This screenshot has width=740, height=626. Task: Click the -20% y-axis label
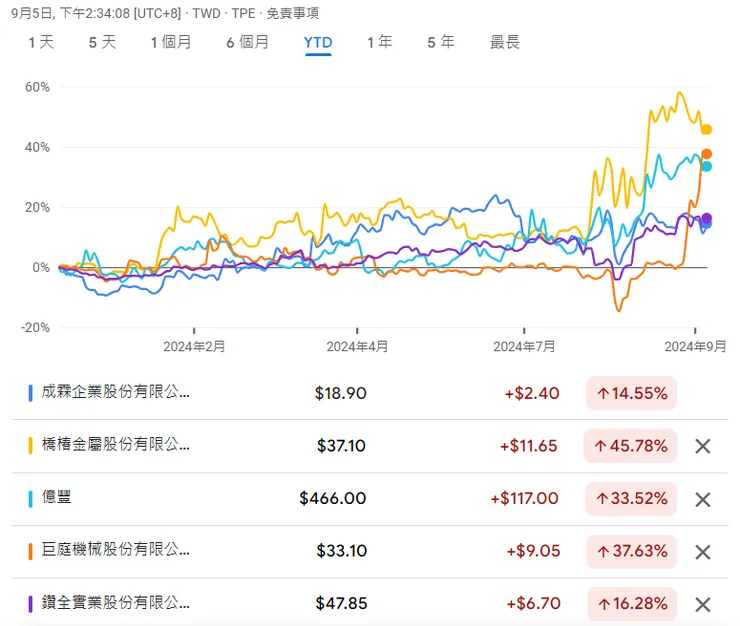tap(35, 328)
